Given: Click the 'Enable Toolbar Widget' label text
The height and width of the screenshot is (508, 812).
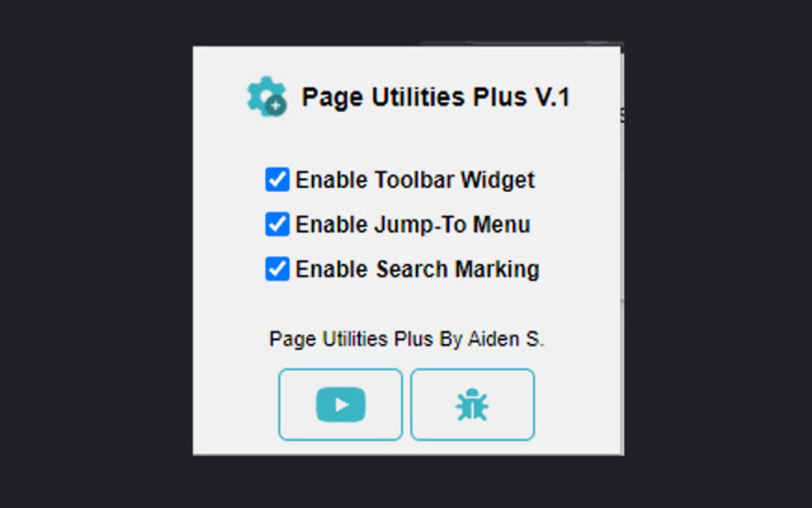Looking at the screenshot, I should tap(415, 180).
